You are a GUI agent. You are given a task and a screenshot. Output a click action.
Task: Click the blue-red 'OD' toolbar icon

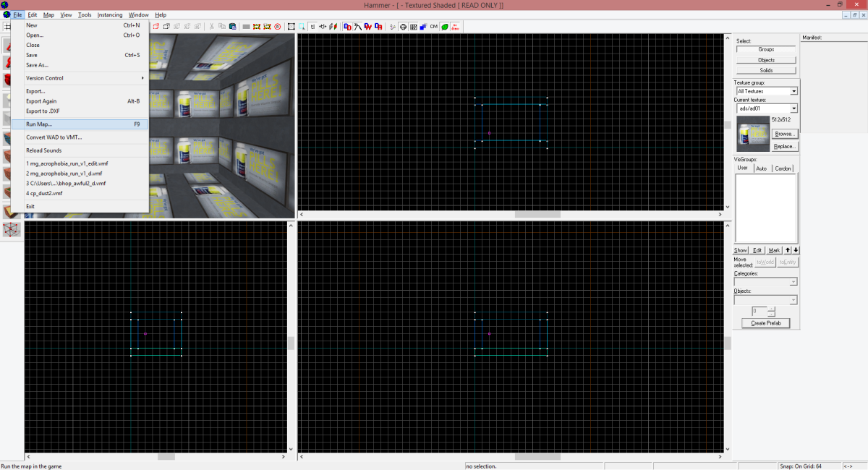[347, 27]
